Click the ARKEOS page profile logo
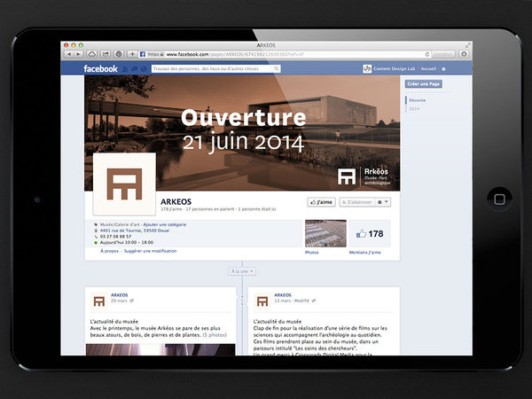 pyautogui.click(x=124, y=184)
